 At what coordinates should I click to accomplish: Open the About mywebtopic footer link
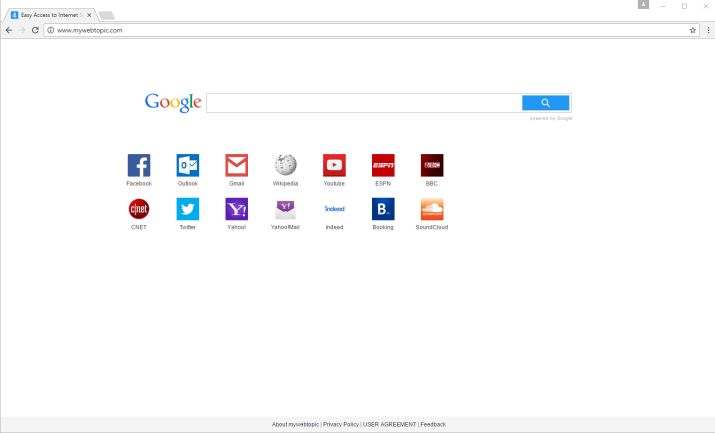point(295,424)
